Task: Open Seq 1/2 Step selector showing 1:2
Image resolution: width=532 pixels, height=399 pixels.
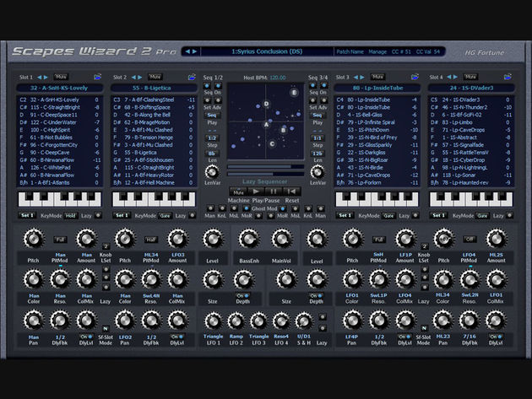Action: 212,138
